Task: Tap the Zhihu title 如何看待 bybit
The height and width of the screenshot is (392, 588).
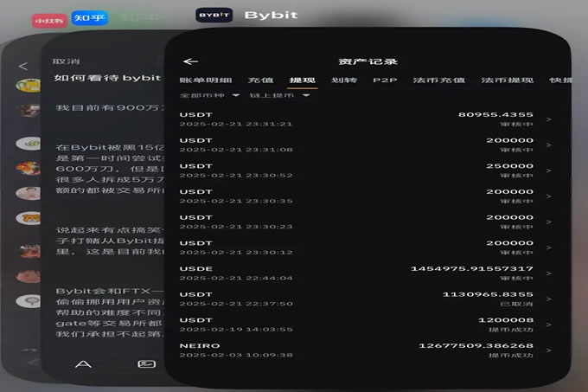Action: point(107,78)
